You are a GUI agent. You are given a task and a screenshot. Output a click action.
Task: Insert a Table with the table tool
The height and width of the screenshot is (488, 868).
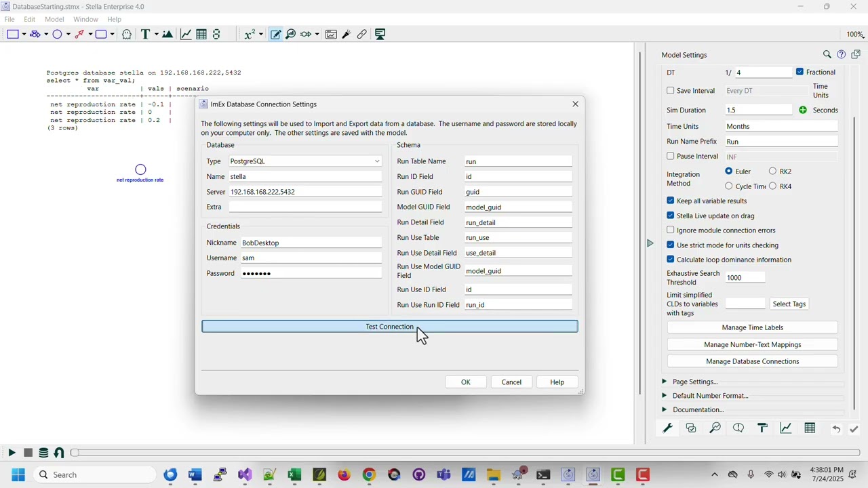click(201, 34)
